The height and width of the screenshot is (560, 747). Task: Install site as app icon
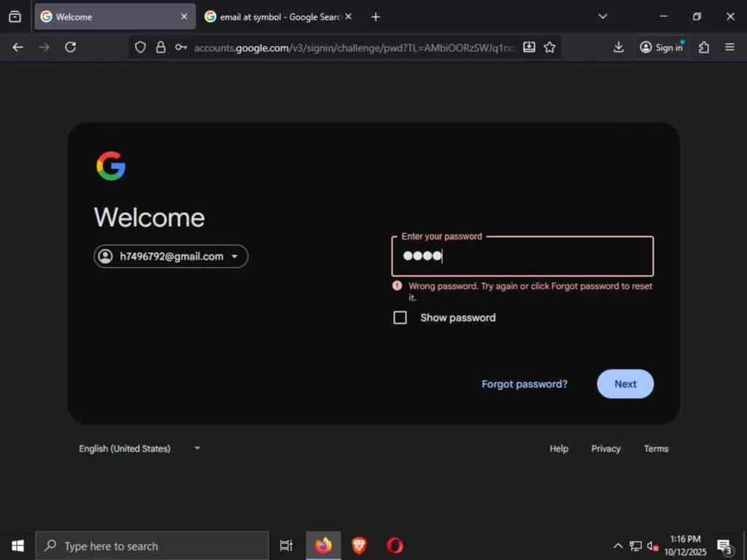(x=529, y=47)
